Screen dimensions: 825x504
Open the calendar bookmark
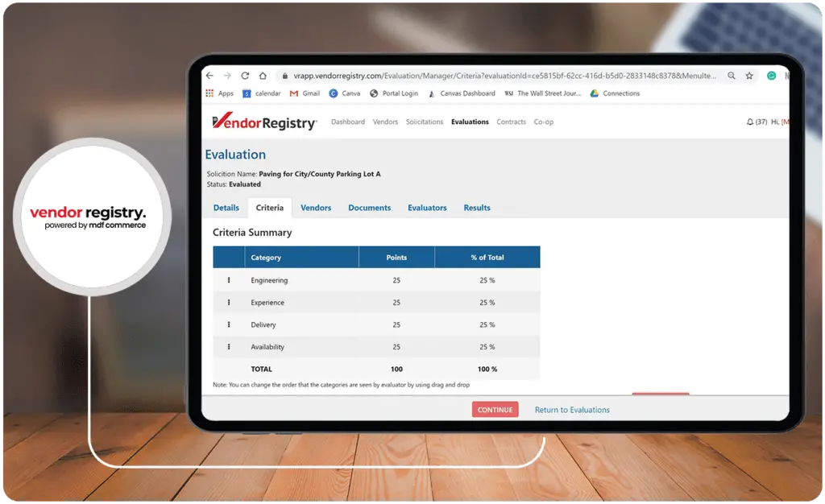tap(262, 93)
